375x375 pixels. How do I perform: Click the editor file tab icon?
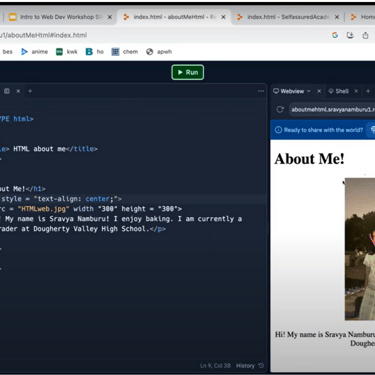point(7,91)
